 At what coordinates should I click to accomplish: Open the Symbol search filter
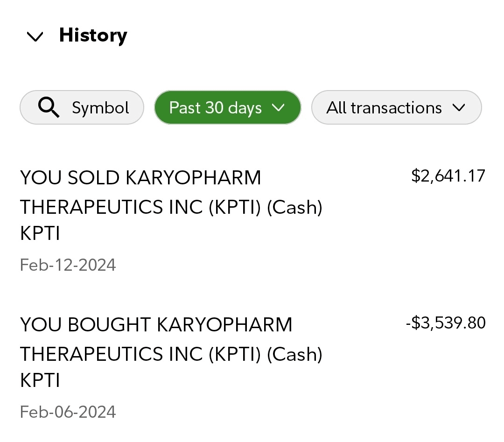pyautogui.click(x=82, y=108)
